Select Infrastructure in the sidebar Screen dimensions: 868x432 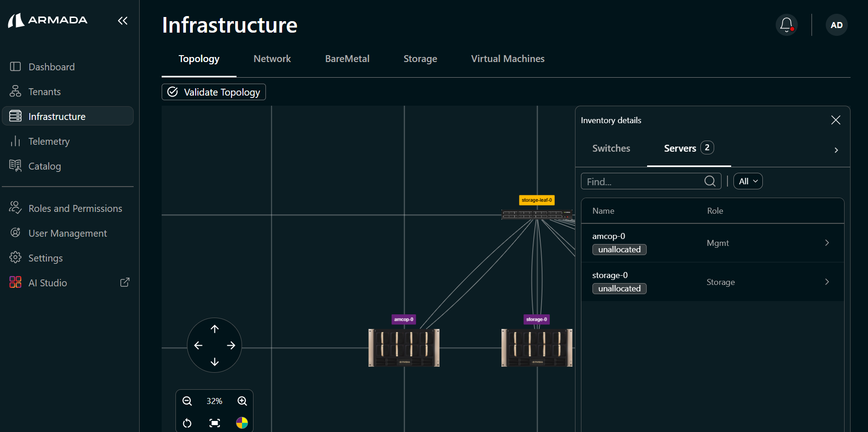tap(68, 116)
